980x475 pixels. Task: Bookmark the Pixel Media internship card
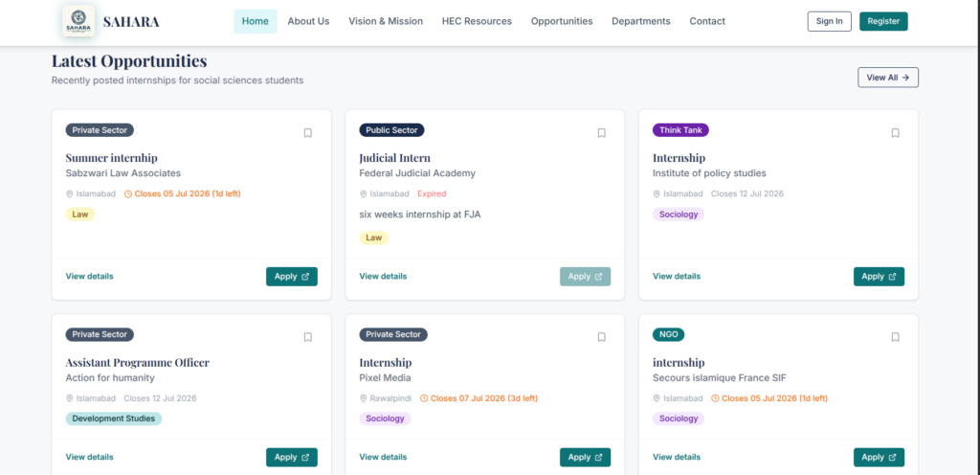601,337
